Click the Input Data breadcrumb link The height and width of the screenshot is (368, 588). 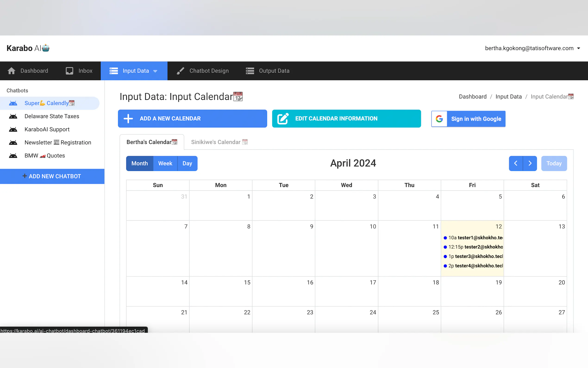click(x=509, y=97)
